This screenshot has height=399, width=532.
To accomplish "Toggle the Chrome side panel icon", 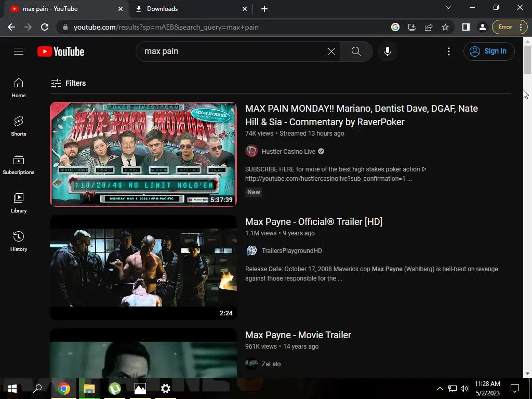I will point(466,27).
